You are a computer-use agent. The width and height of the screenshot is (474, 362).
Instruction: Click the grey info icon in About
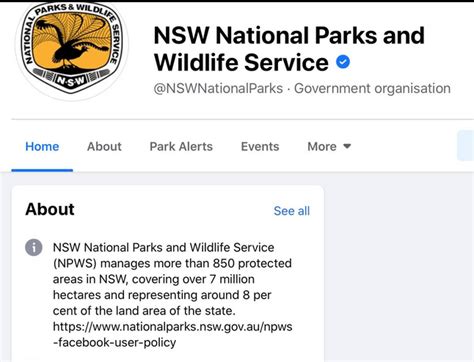34,247
